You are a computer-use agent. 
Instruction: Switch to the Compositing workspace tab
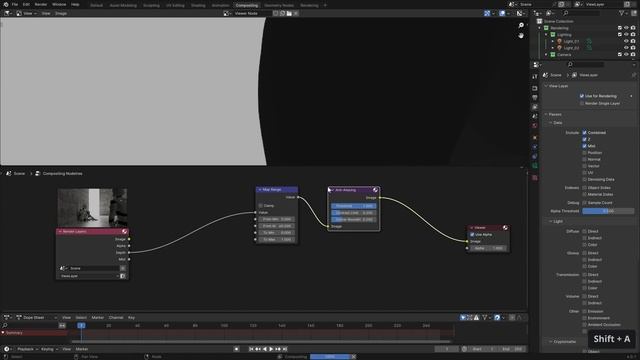(247, 5)
